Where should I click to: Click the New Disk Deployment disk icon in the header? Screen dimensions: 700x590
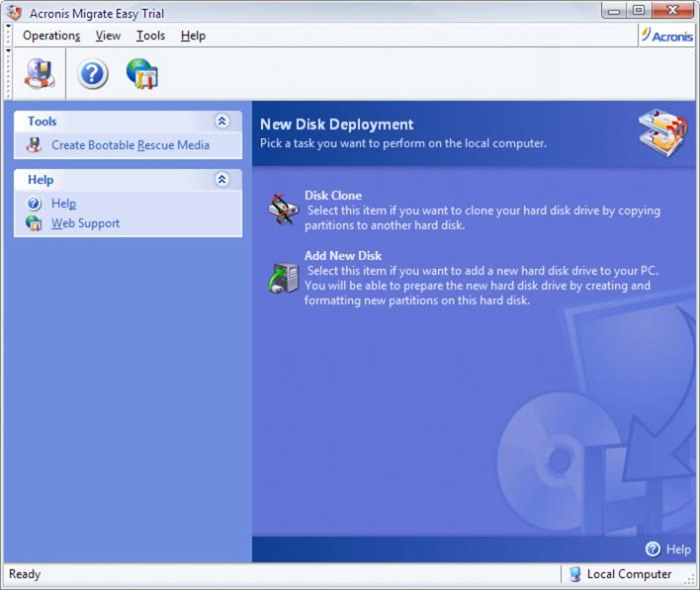(x=662, y=133)
